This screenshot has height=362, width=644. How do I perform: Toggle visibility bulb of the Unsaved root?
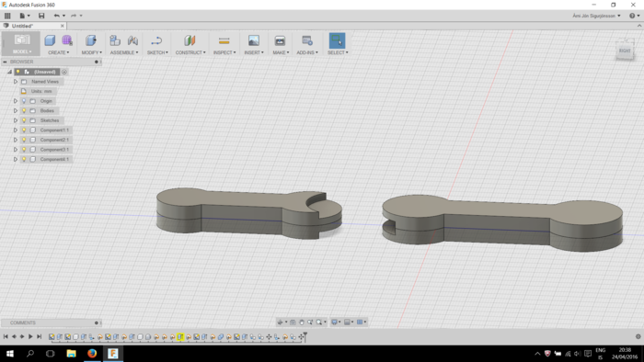(x=17, y=72)
